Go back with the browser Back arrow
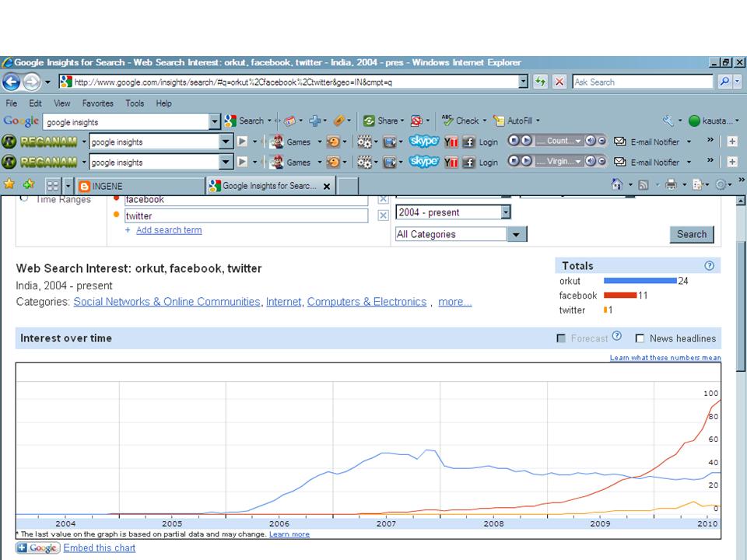The height and width of the screenshot is (560, 747). pyautogui.click(x=12, y=82)
